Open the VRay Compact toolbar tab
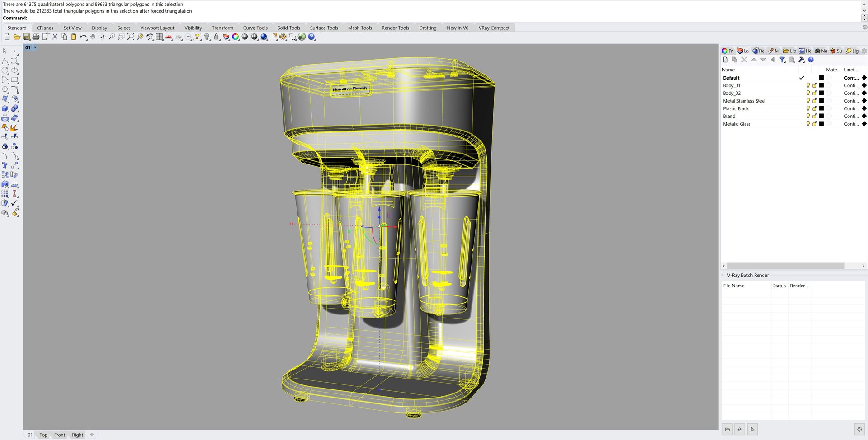Image resolution: width=868 pixels, height=440 pixels. (x=494, y=28)
